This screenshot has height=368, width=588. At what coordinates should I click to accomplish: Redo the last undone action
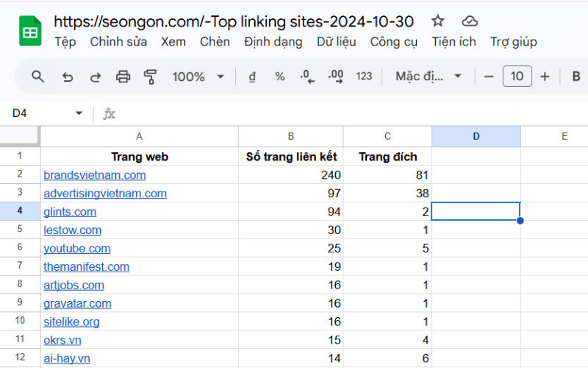click(x=96, y=77)
